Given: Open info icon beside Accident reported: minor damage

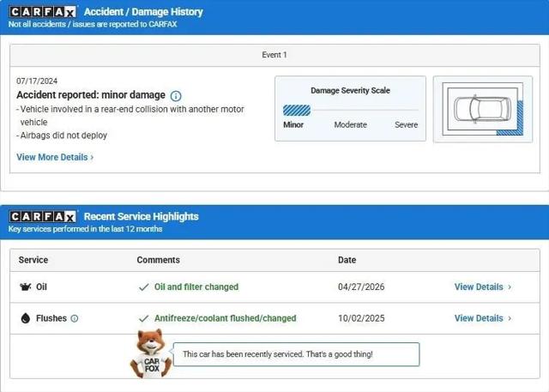Looking at the screenshot, I should tap(176, 95).
